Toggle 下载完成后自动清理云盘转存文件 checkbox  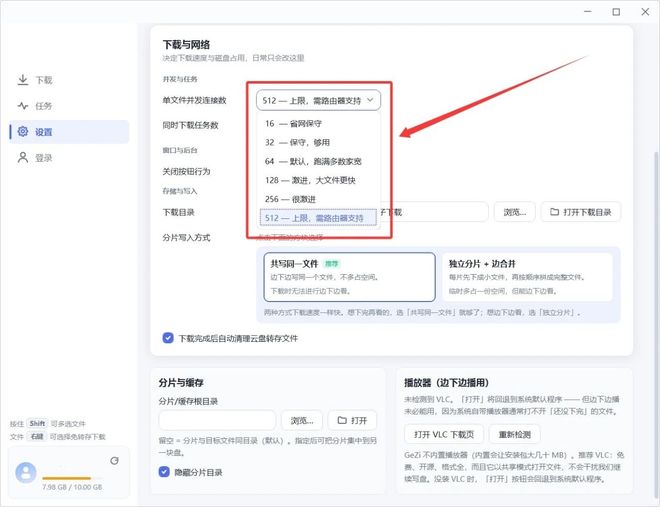point(168,338)
